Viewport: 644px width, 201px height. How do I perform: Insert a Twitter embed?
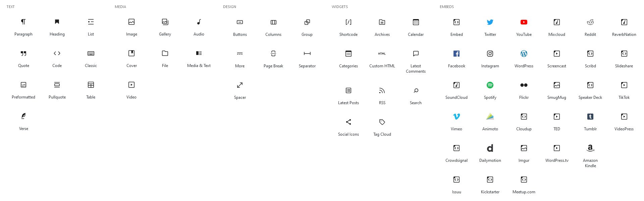click(490, 27)
